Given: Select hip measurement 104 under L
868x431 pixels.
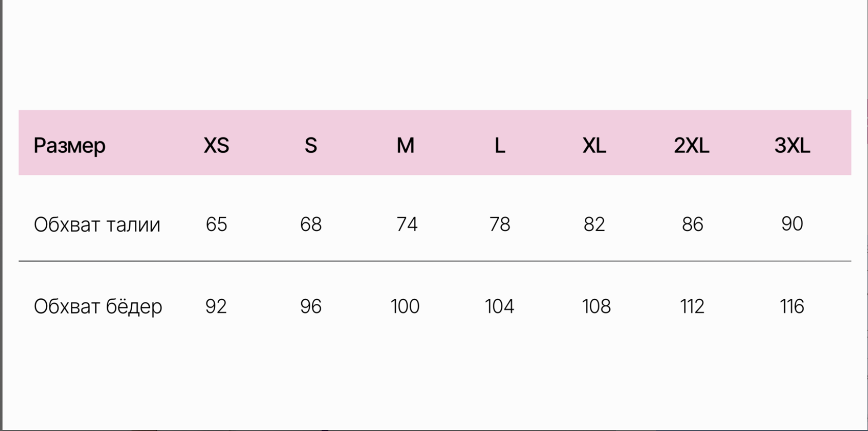Looking at the screenshot, I should point(499,306).
